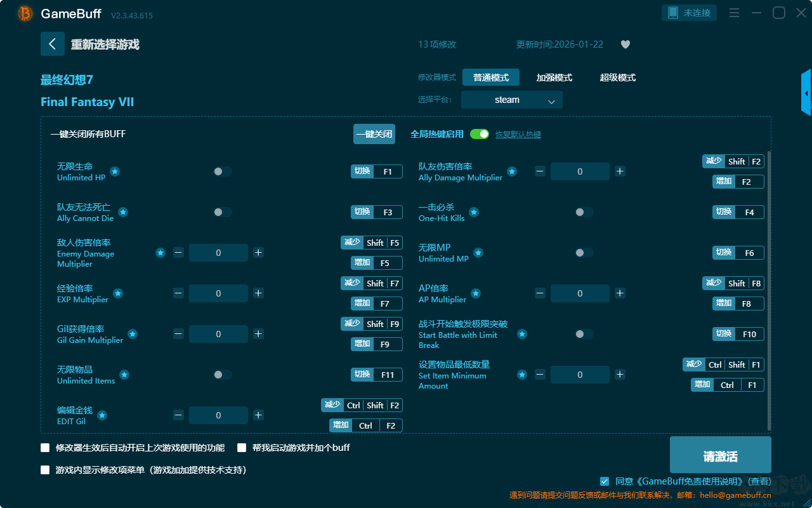Click the GameBuff logo icon

(25, 13)
